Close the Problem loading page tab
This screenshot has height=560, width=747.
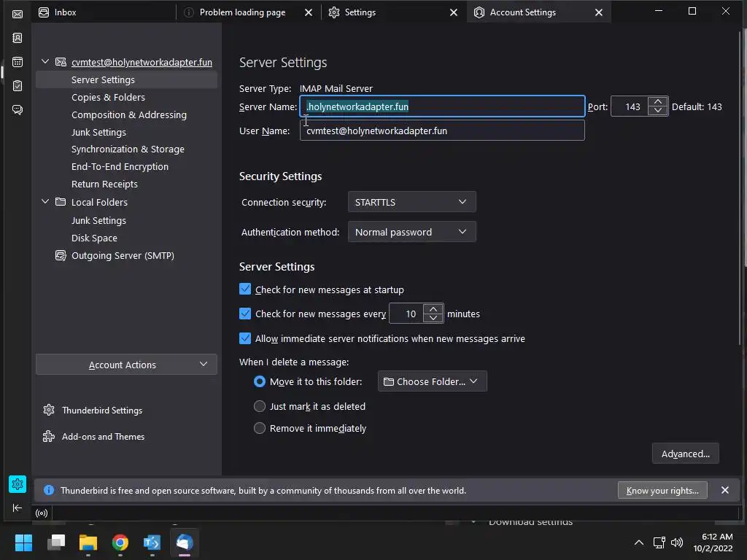[309, 12]
